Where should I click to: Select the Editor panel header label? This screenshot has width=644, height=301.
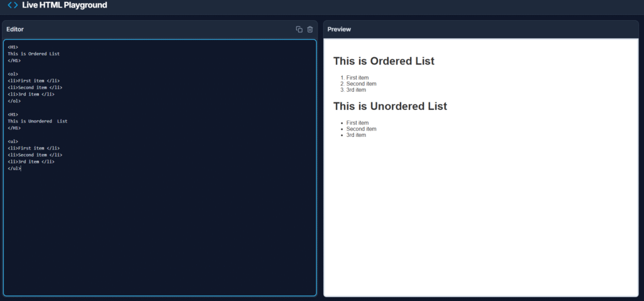(x=15, y=30)
